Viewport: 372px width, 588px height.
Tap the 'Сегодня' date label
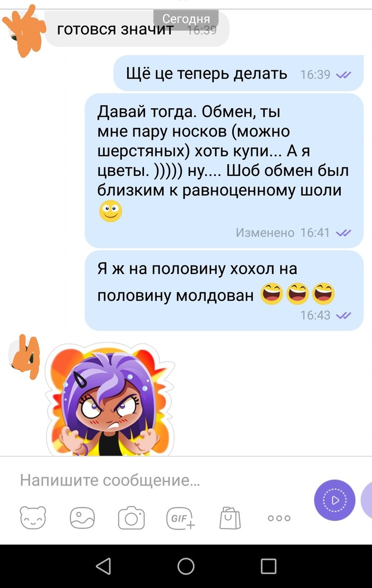coord(186,19)
